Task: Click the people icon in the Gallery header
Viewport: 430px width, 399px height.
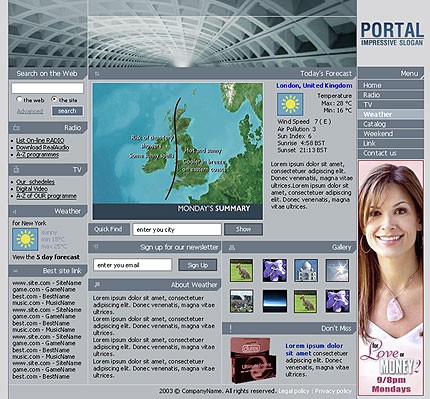Action: click(x=232, y=247)
